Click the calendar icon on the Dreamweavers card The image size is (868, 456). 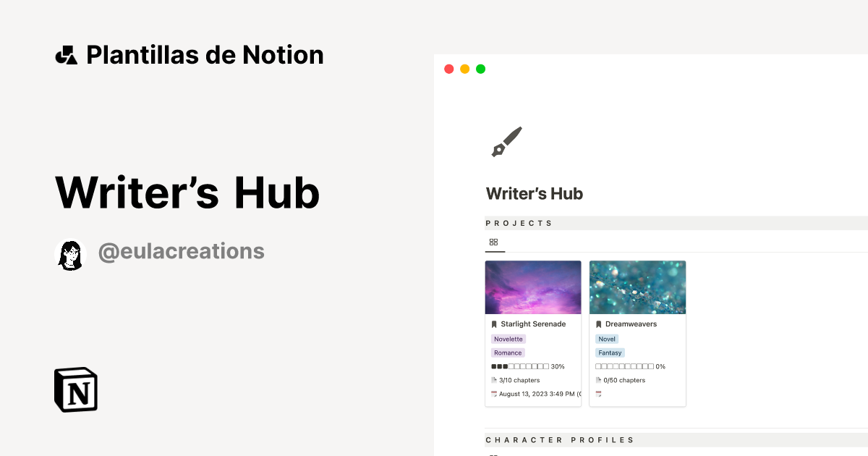(597, 394)
